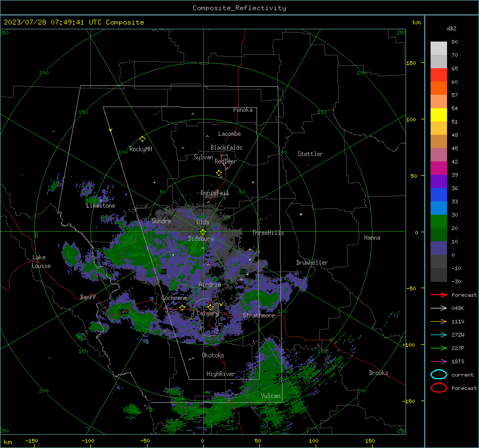This screenshot has height=448, width=479.
Task: Click the 51 dBZ yellow color swatch
Action: pos(439,115)
